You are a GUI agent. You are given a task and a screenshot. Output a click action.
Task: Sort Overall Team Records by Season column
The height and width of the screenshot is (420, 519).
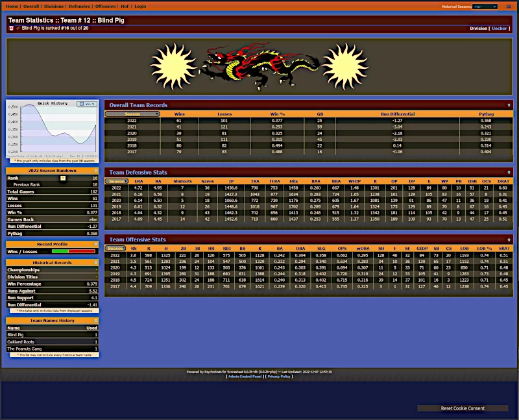point(132,114)
